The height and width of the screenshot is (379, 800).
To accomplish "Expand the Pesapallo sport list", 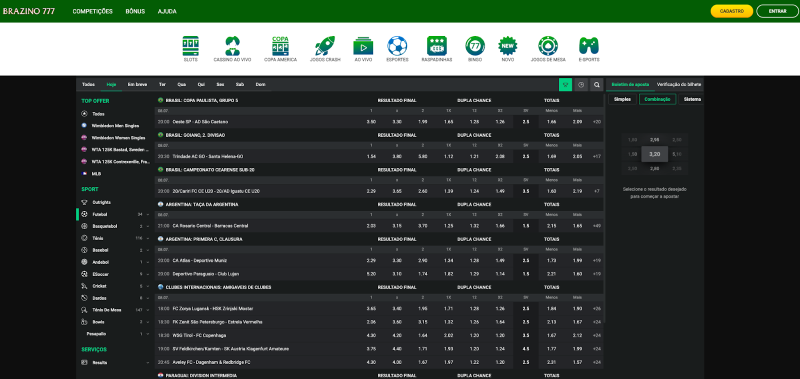I will click(x=148, y=334).
